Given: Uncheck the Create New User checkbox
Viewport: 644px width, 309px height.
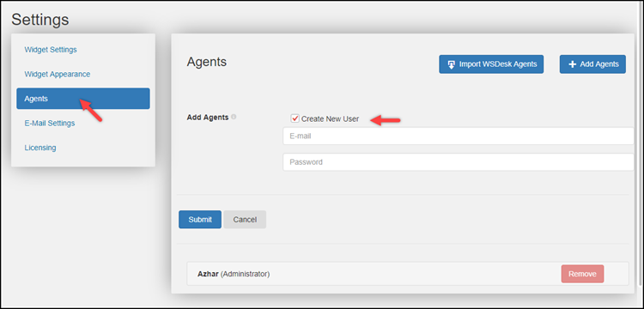Looking at the screenshot, I should [x=295, y=118].
